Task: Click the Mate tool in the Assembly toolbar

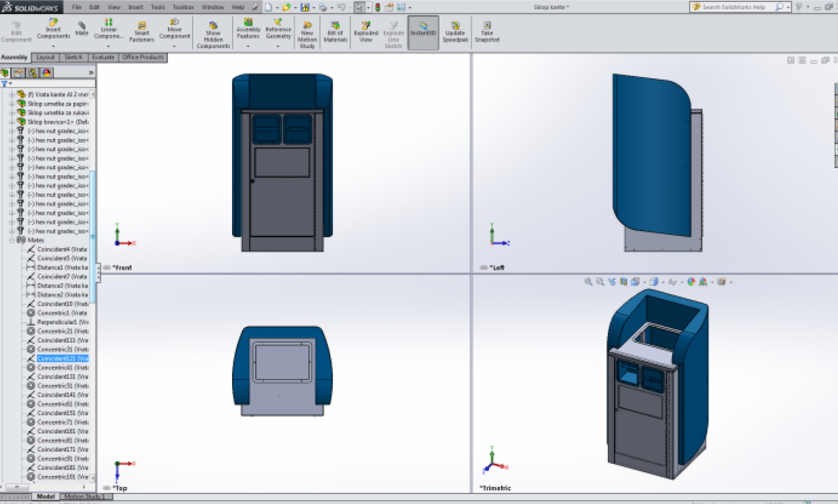Action: tap(81, 28)
